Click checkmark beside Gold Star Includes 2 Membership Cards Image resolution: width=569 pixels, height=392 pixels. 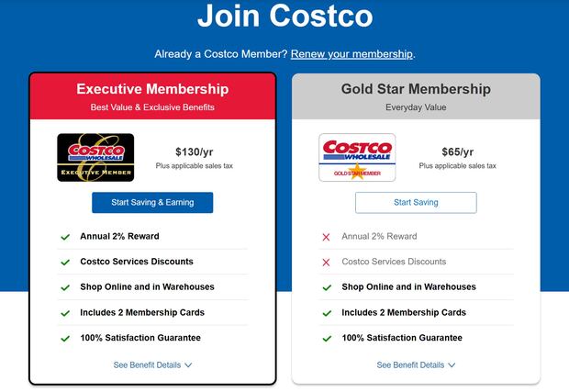tap(327, 313)
